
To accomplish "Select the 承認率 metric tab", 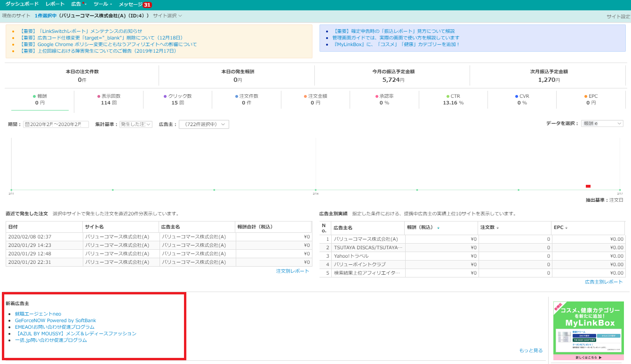I will click(x=384, y=99).
